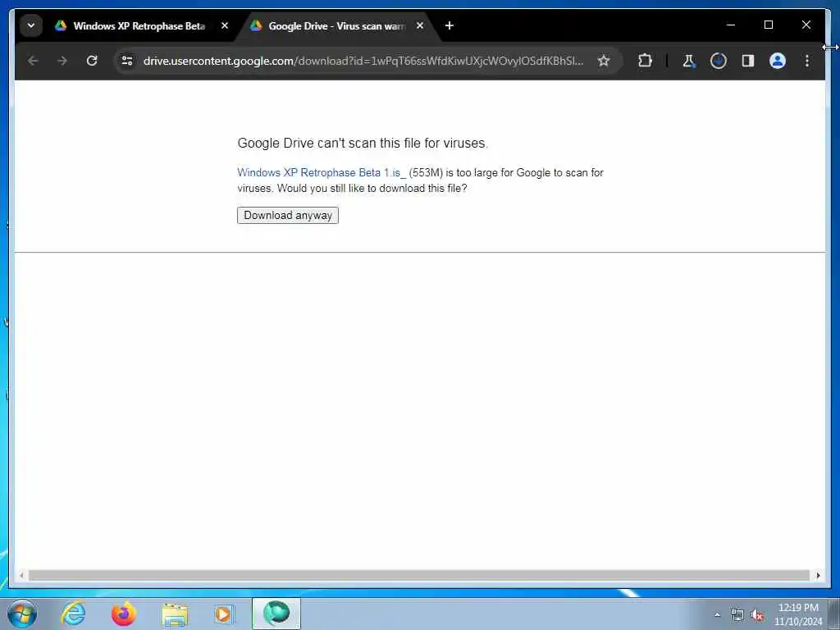
Task: Open a new tab with the plus button
Action: 450,25
